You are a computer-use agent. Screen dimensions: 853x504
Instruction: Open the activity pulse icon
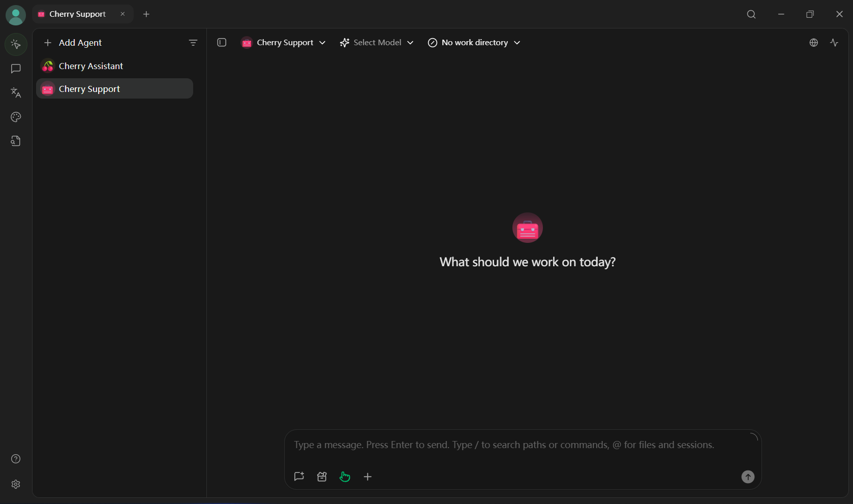(x=834, y=43)
